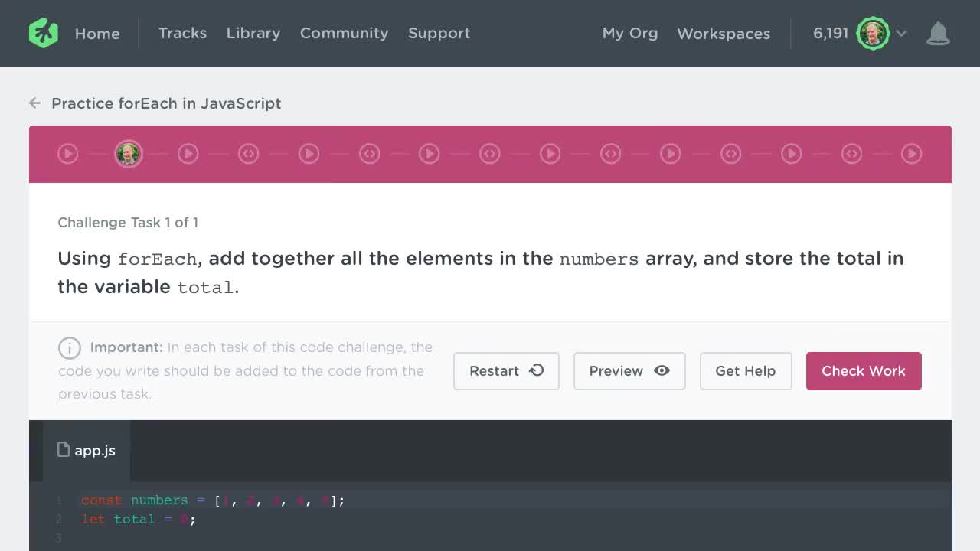Restart the code challenge
The width and height of the screenshot is (980, 551).
point(506,371)
